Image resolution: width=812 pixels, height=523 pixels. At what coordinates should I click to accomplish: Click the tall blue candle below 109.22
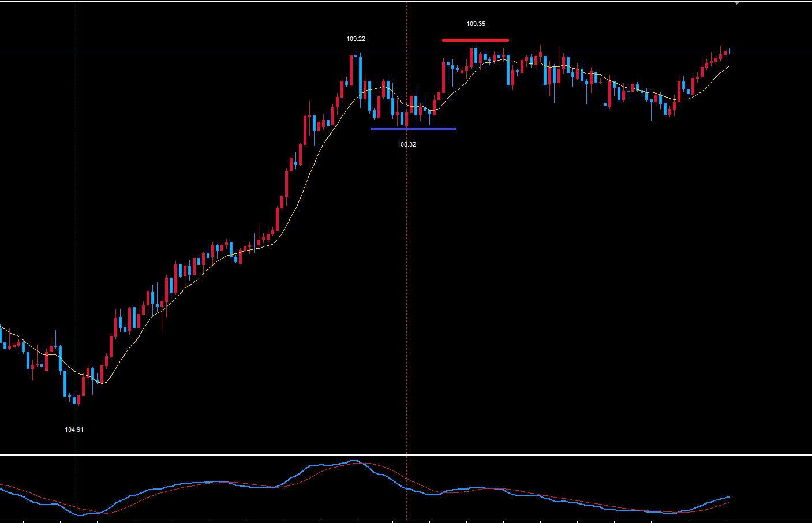pos(361,75)
